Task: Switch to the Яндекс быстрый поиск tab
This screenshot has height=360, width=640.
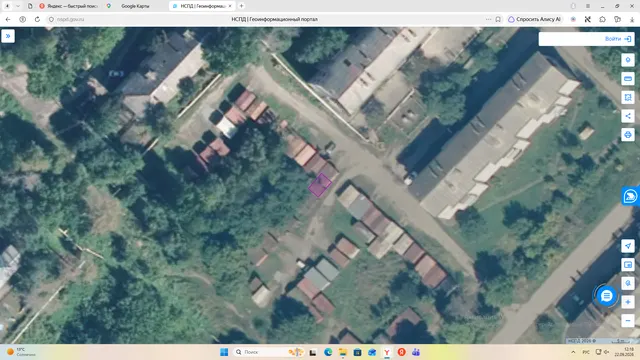Action: (69, 6)
